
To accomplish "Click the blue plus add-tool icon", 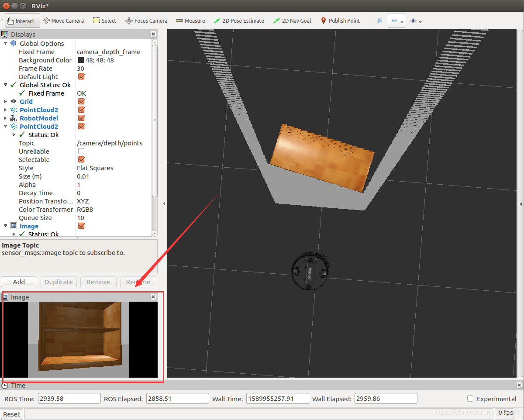I will click(379, 21).
